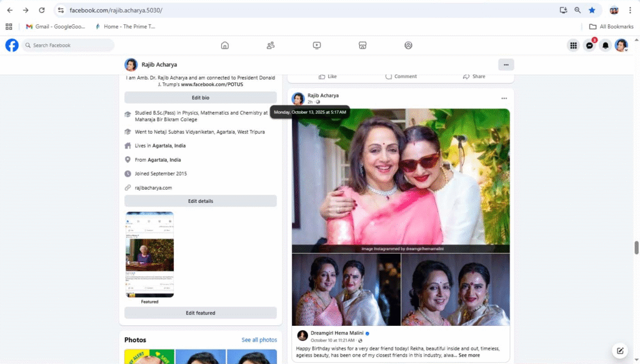Open All Bookmarks folder in bookmarks bar
Screen dimensions: 640x364
click(x=611, y=26)
